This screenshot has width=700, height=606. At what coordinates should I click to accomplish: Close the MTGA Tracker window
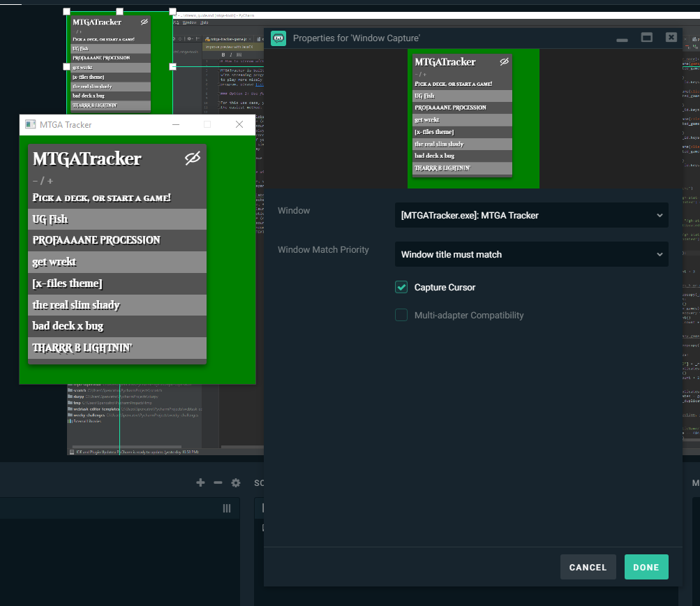coord(239,124)
